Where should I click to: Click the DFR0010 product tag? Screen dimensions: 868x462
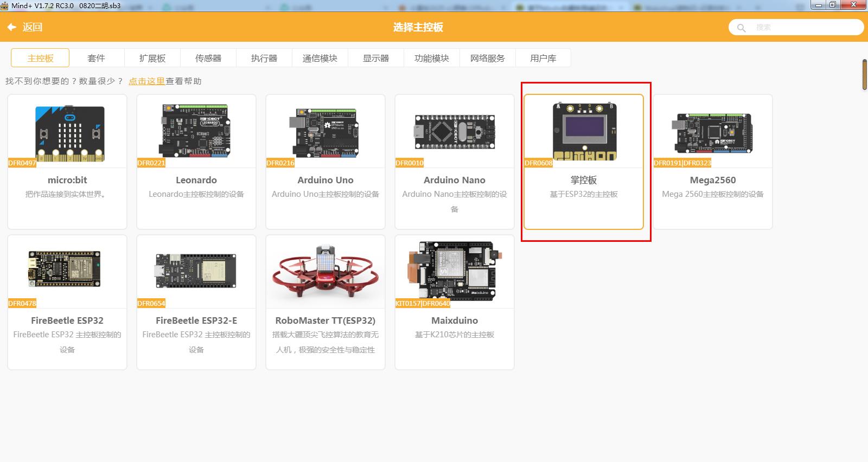[410, 163]
